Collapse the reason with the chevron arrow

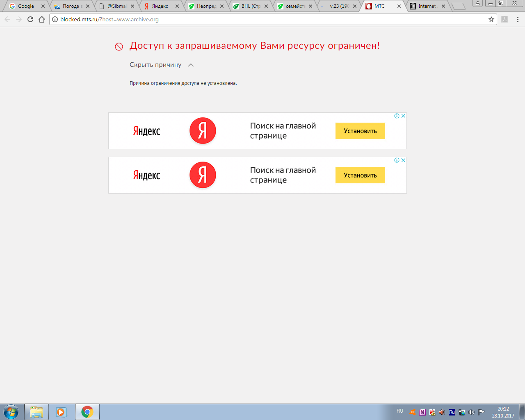click(x=191, y=65)
